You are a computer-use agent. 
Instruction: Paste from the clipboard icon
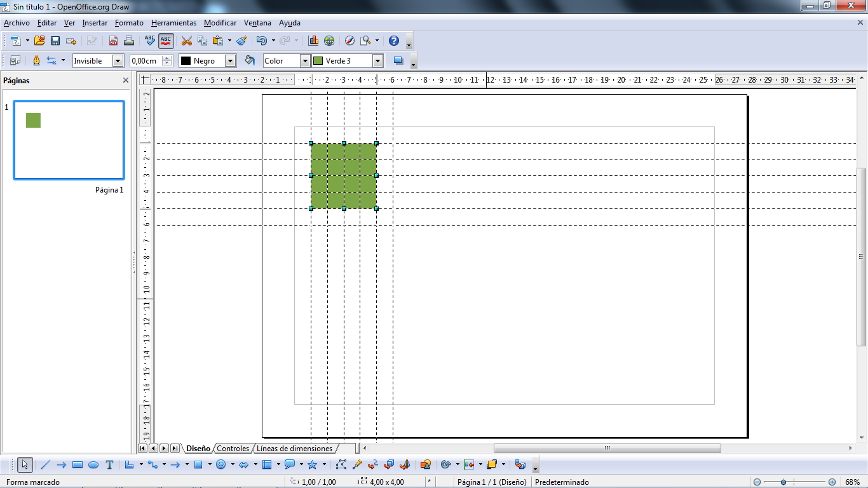(218, 41)
